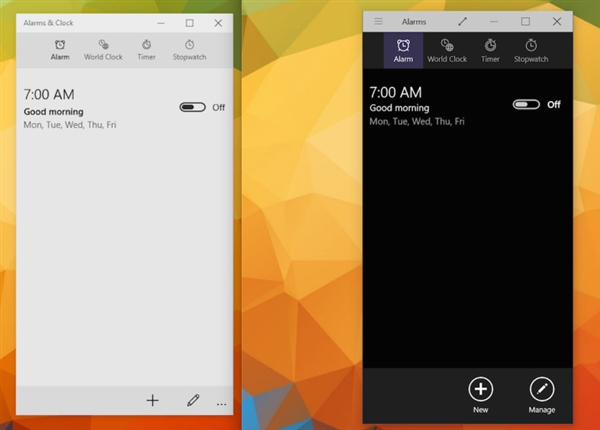Screen dimensions: 600x430
Task: Select Stopwatch in the light window
Action: click(190, 49)
